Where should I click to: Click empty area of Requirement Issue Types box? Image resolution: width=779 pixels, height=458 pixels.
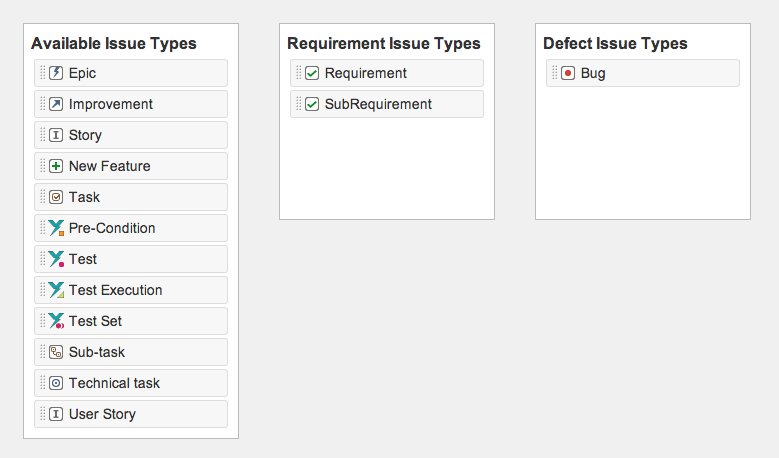pos(387,169)
